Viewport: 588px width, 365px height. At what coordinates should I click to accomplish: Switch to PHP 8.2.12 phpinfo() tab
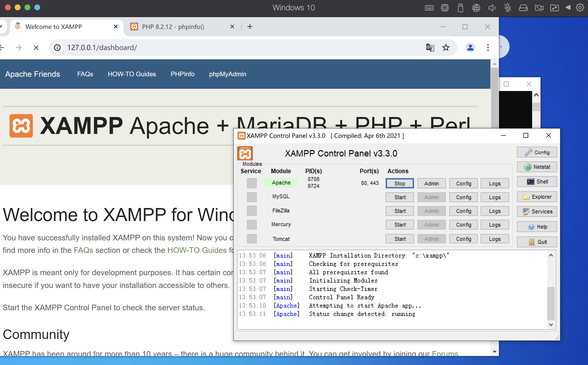tap(183, 27)
